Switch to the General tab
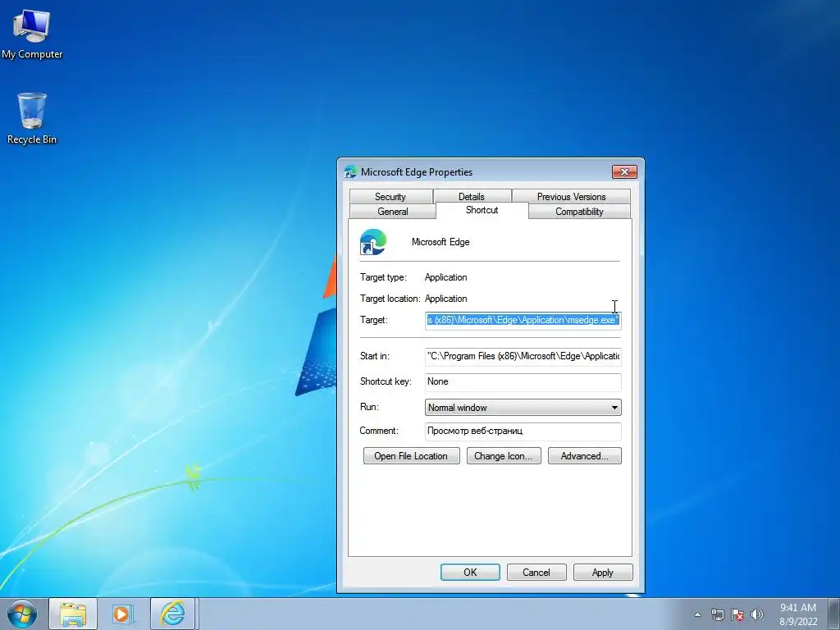Viewport: 840px width, 630px height. (x=393, y=212)
